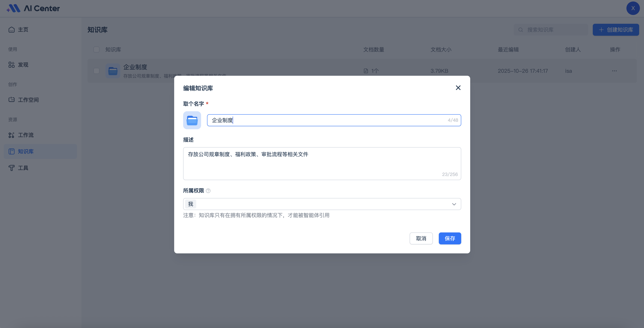Click the chevron arrow in permission selector

pos(454,204)
